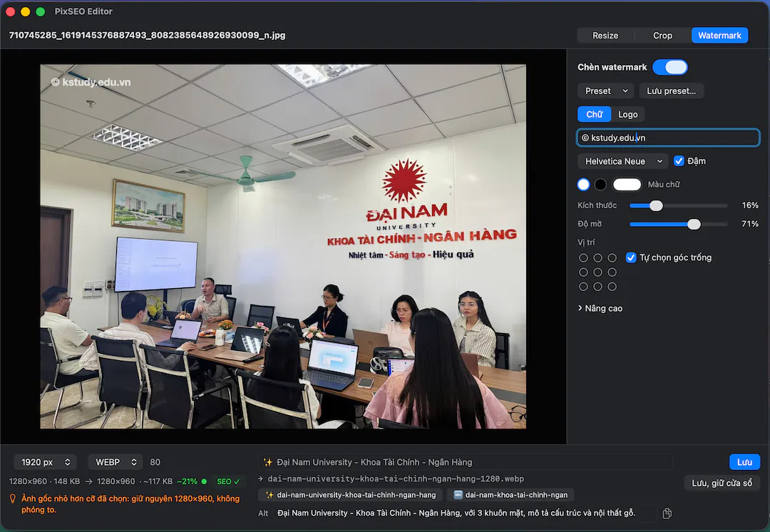
Task: Choose the dai-nam-khoa-tai-chinh-ngan slug chip
Action: coord(510,495)
